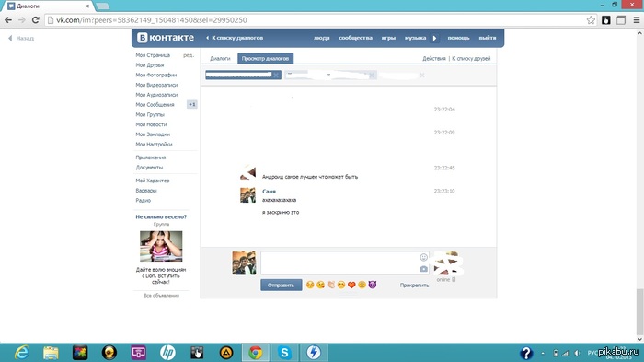The width and height of the screenshot is (644, 362).
Task: Click the Назад link on the left
Action: pyautogui.click(x=21, y=39)
